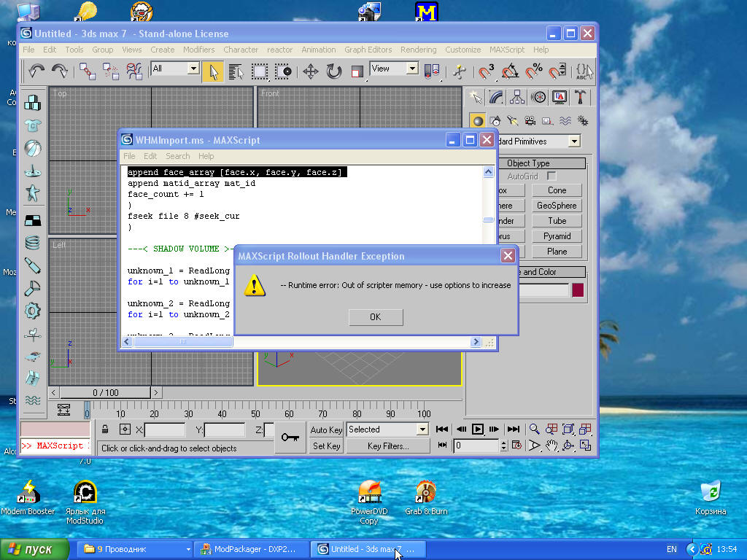This screenshot has width=747, height=560.
Task: Switch to the Modify command panel tab
Action: coord(496,98)
